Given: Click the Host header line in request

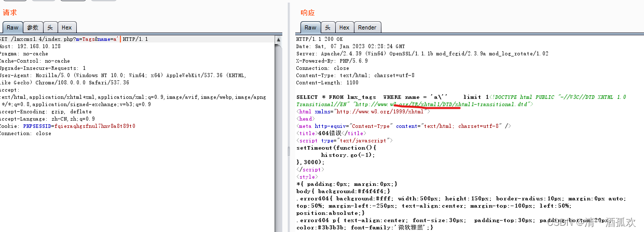Looking at the screenshot, I should 30,46.
